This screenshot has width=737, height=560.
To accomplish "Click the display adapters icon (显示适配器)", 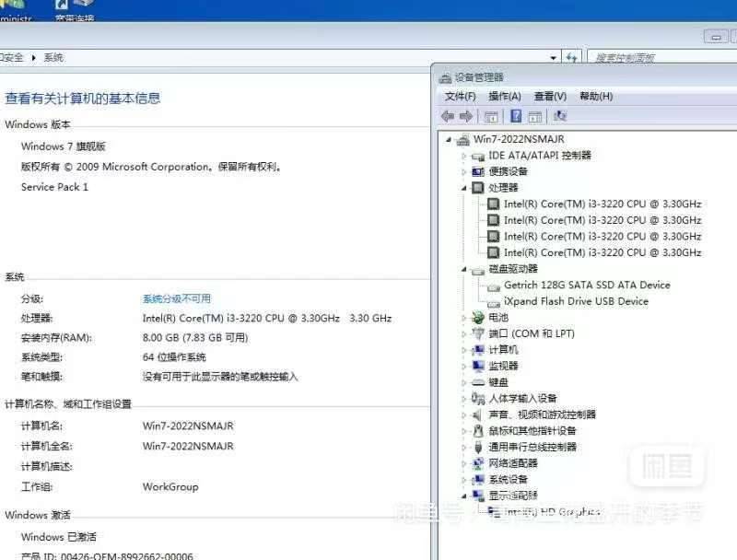I will [x=478, y=496].
